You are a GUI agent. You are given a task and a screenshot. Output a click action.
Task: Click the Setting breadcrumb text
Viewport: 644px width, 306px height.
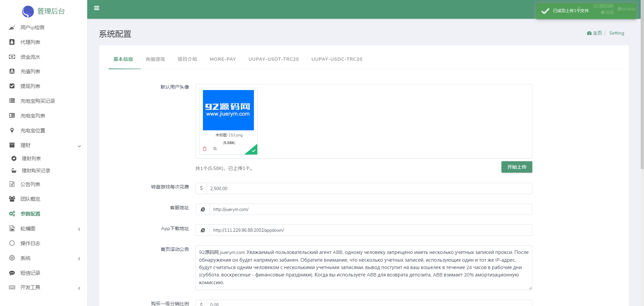tap(616, 33)
